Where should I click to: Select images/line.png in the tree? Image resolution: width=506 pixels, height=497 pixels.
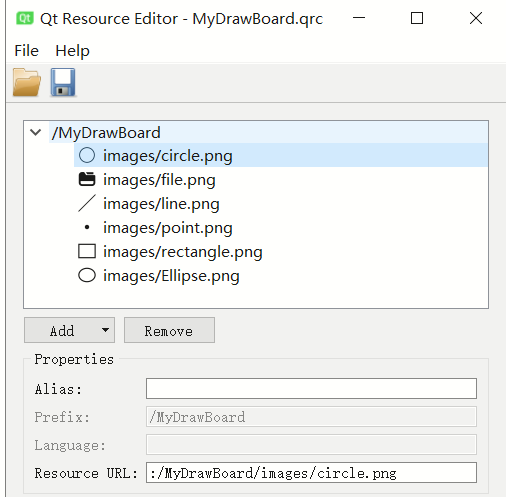point(281,204)
